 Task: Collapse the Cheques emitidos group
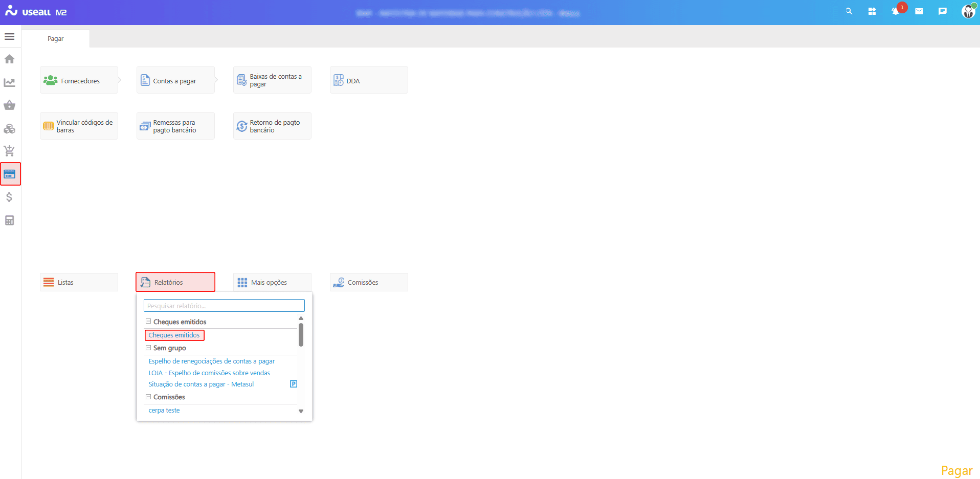[x=148, y=322]
